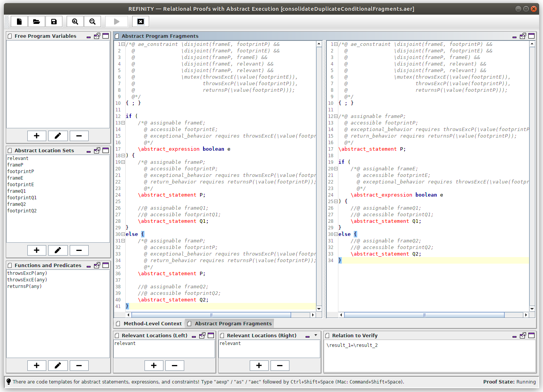This screenshot has height=392, width=543.
Task: Save the model with the floppy disk icon
Action: click(54, 22)
